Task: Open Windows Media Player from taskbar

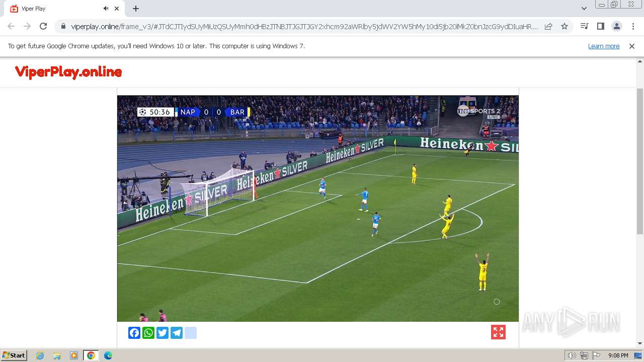Action: (x=74, y=355)
